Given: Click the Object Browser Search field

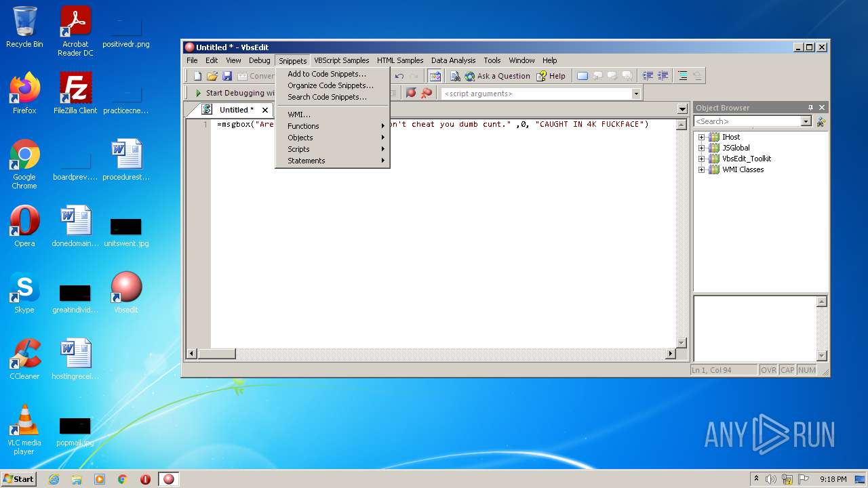Looking at the screenshot, I should (x=748, y=121).
